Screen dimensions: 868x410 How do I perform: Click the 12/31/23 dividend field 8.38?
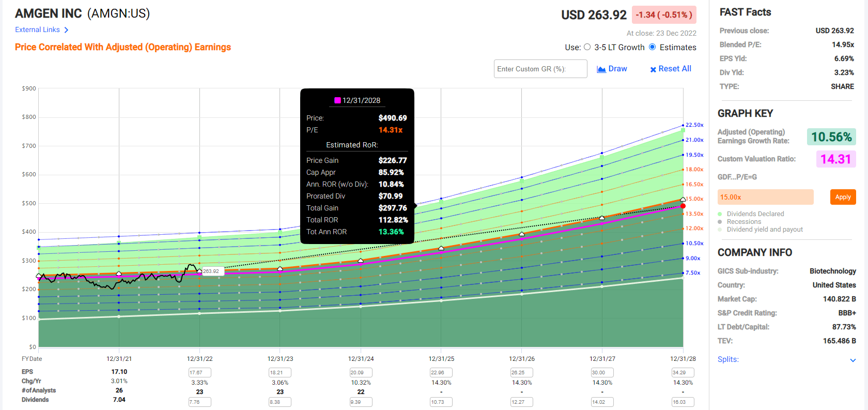coord(280,402)
